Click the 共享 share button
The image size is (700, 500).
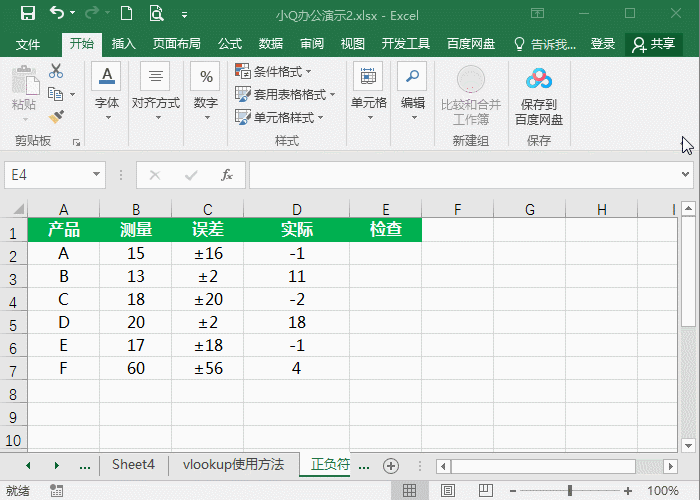654,44
